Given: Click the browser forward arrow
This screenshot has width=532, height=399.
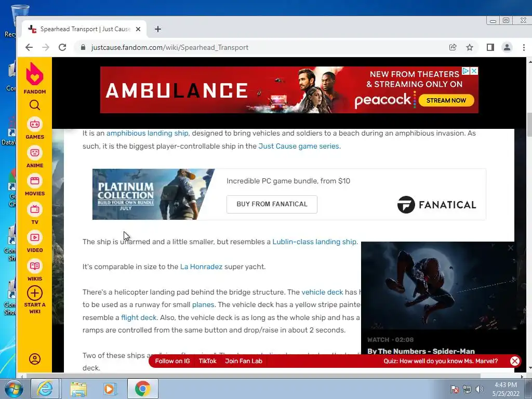Looking at the screenshot, I should pyautogui.click(x=46, y=47).
